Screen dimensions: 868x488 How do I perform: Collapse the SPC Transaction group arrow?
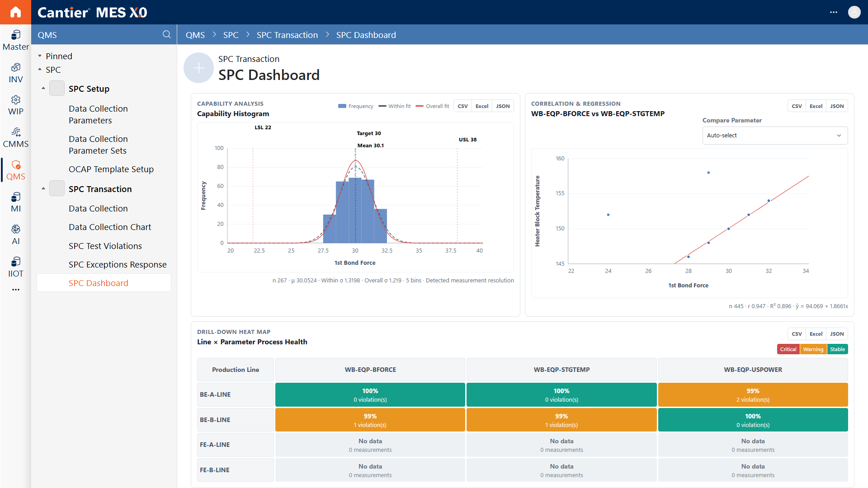click(43, 189)
